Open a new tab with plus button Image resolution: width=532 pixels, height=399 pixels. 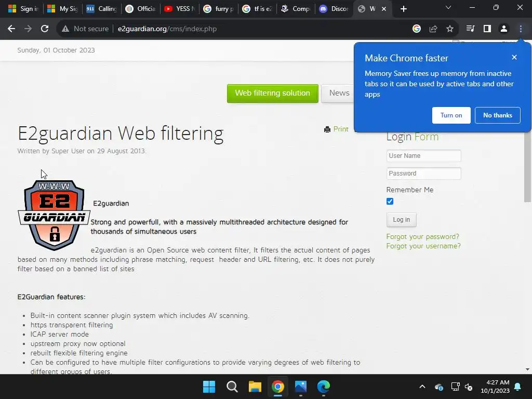[x=403, y=9]
